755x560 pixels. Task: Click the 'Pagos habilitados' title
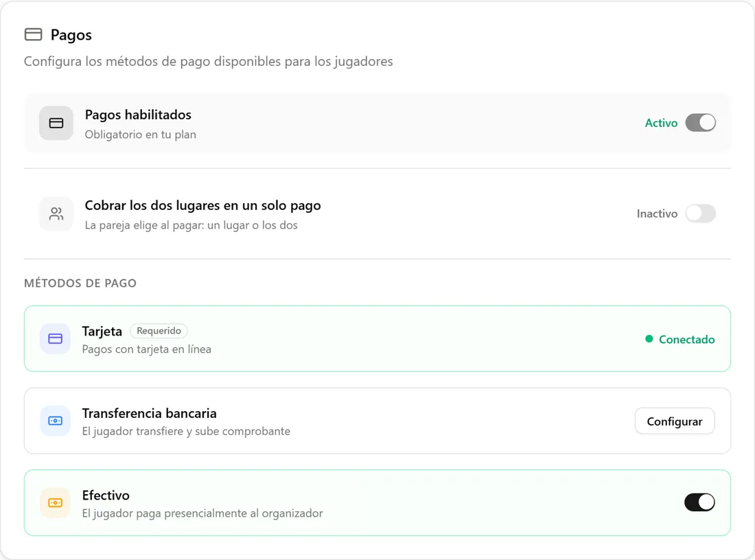tap(138, 115)
